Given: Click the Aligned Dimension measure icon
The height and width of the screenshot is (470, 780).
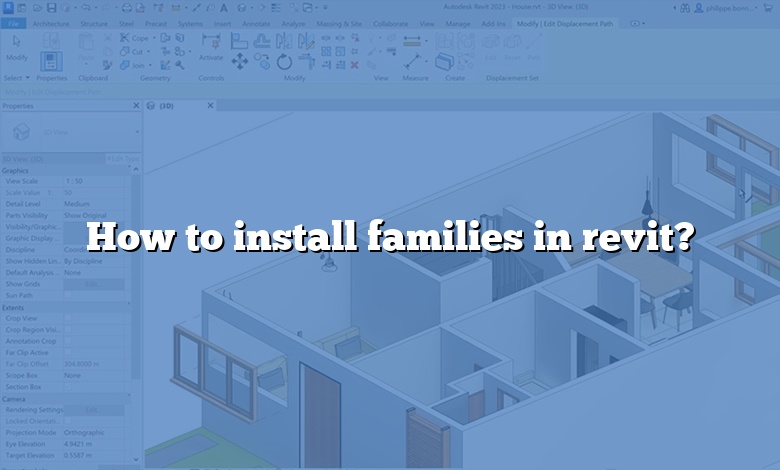Looking at the screenshot, I should point(412,41).
